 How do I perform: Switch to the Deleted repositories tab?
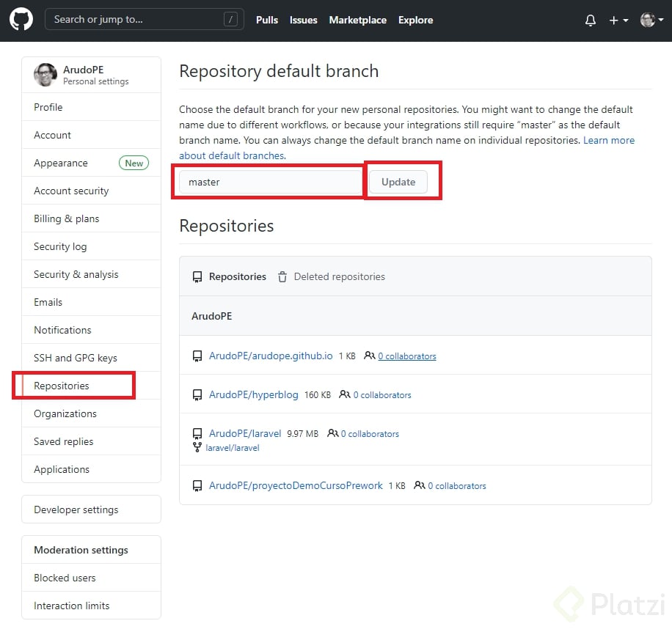tap(339, 277)
